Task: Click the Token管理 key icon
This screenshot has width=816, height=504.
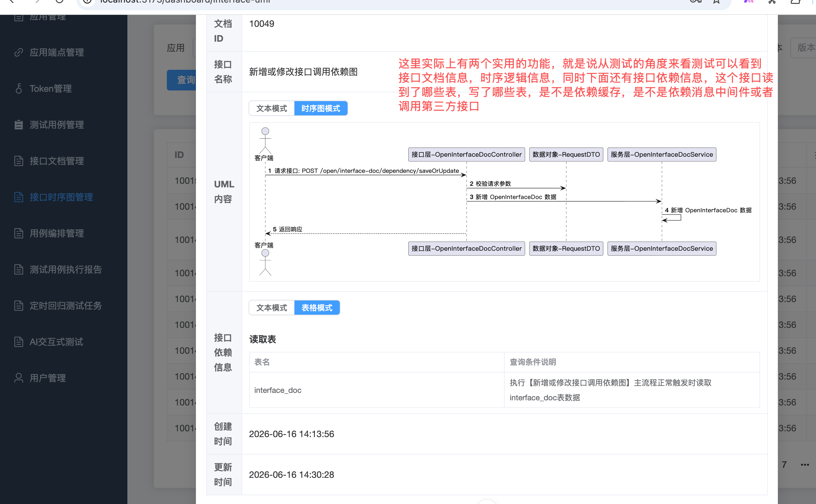Action: pos(19,88)
